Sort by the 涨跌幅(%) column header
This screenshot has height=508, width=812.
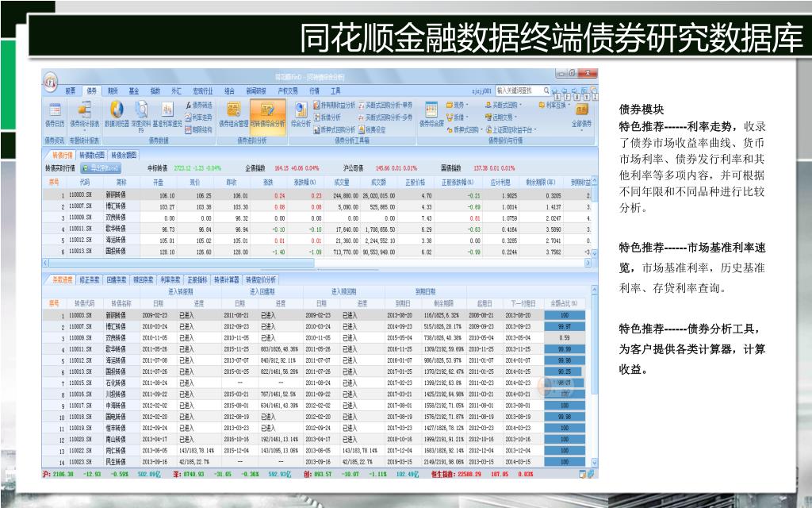coord(305,183)
